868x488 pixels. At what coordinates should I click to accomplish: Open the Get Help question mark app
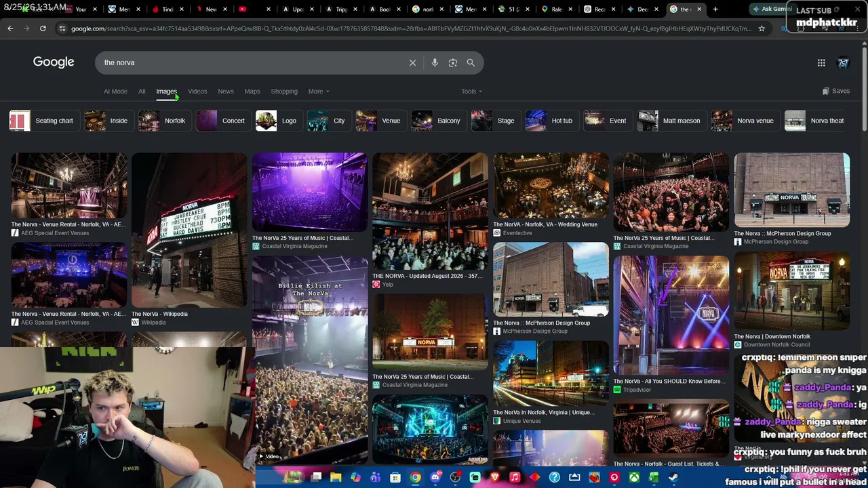click(x=555, y=477)
